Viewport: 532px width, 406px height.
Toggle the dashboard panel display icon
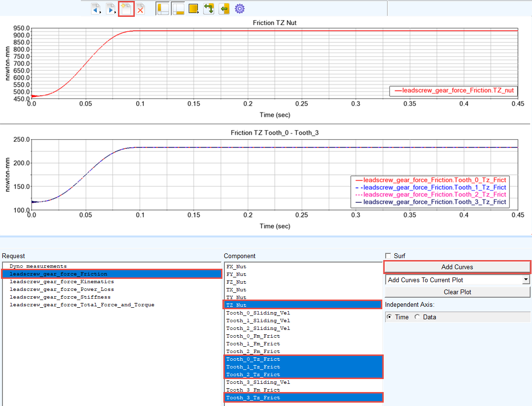pos(179,9)
